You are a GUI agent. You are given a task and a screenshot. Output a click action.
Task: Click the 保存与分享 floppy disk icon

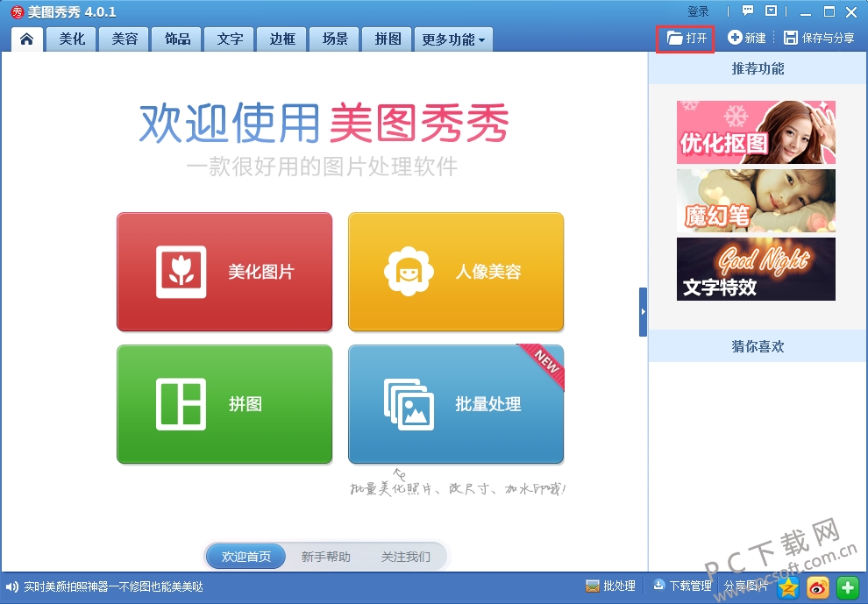pos(791,38)
